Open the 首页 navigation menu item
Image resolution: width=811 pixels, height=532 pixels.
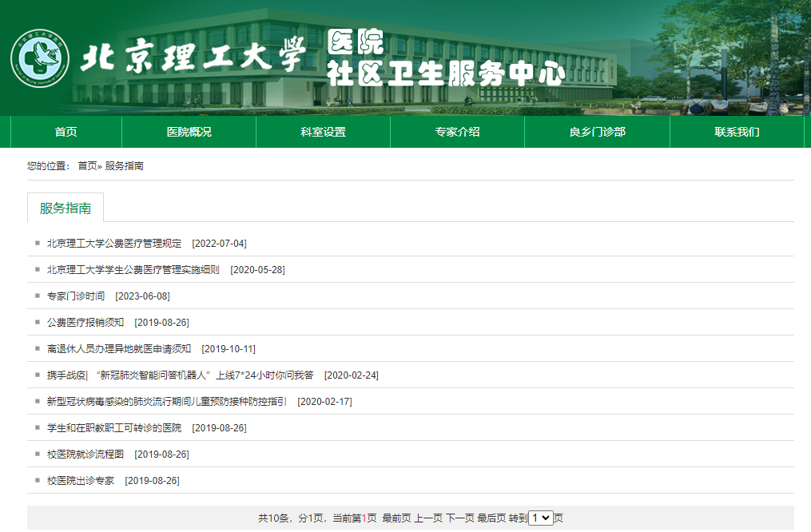pos(66,132)
